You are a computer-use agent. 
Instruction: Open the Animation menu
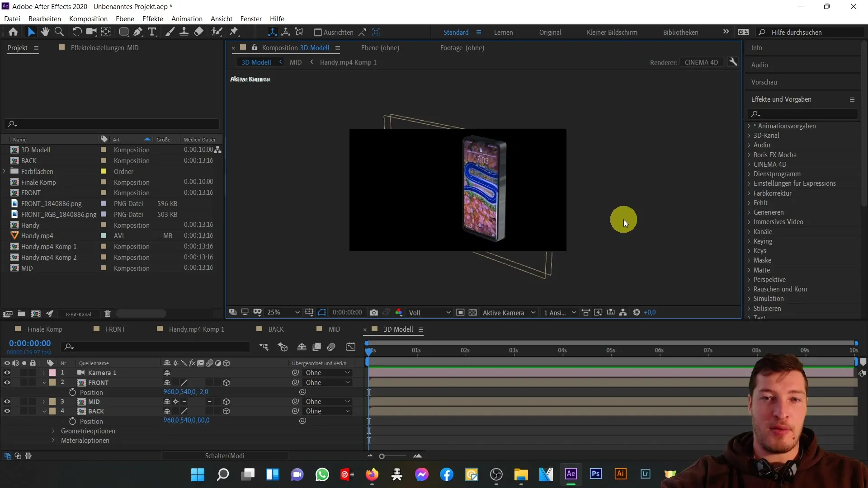[187, 19]
